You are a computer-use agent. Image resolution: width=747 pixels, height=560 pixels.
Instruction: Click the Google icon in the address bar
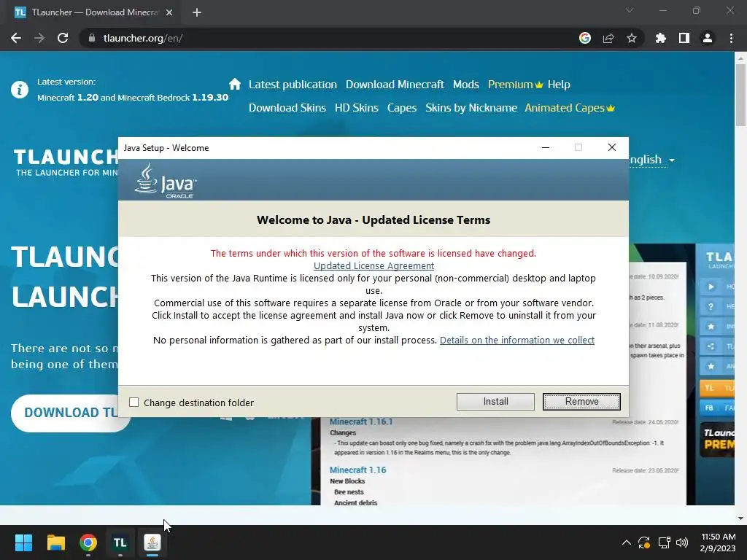click(585, 38)
